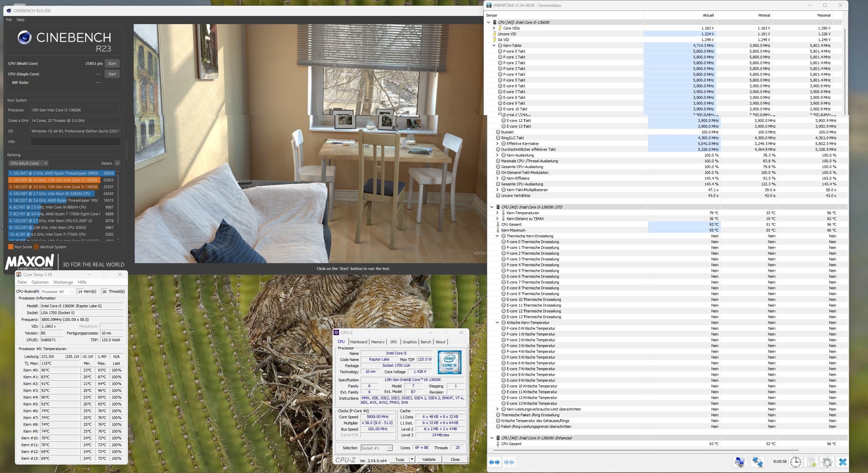
Task: Open the File menu in Cinebench
Action: (x=9, y=20)
